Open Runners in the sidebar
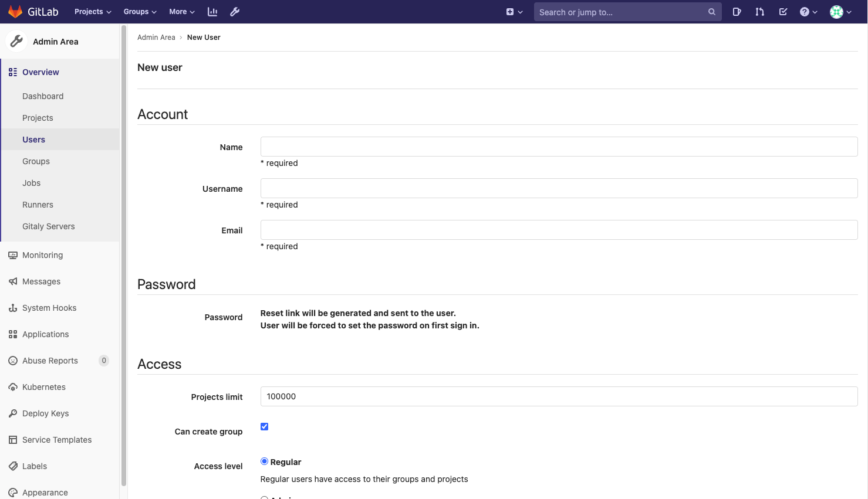Viewport: 868px width, 499px height. (38, 205)
